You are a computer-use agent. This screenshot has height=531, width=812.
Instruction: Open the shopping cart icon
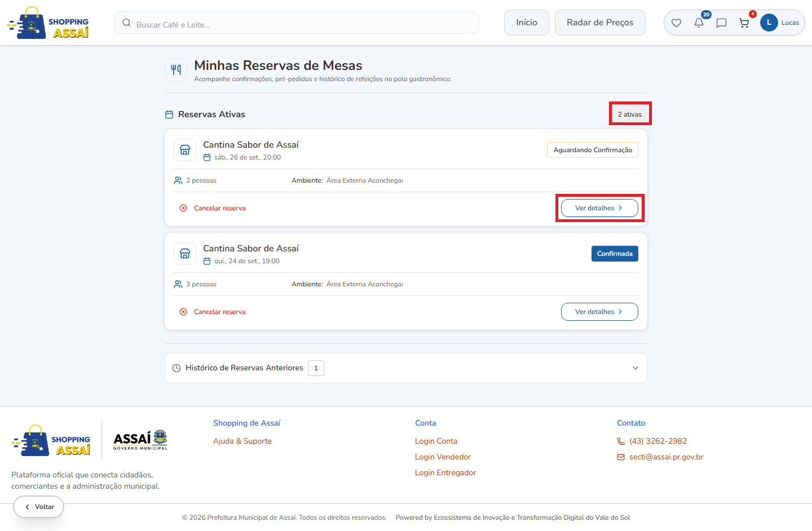coord(744,23)
